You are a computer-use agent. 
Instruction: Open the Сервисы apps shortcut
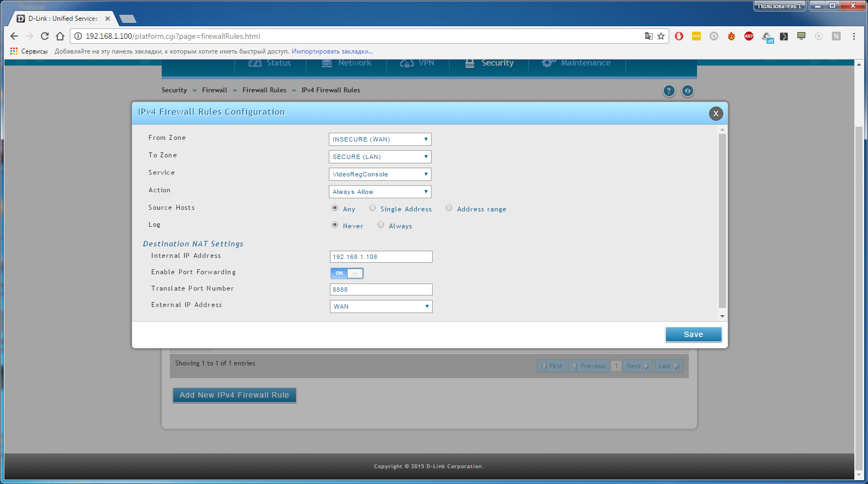pyautogui.click(x=29, y=51)
